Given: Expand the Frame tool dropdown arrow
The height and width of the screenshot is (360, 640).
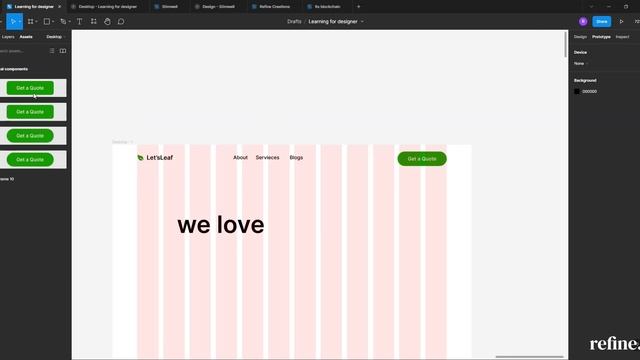Looking at the screenshot, I should coord(36,22).
